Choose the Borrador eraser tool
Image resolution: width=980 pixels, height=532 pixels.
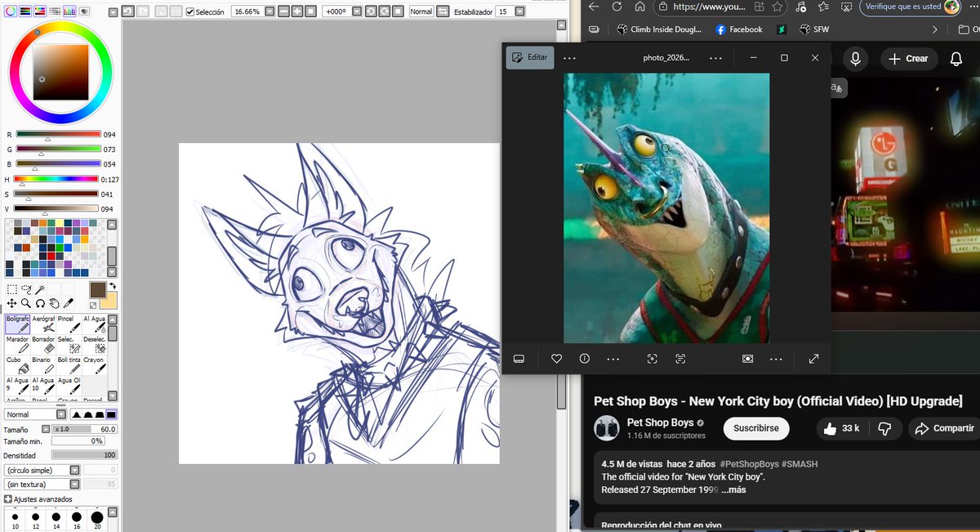click(43, 344)
